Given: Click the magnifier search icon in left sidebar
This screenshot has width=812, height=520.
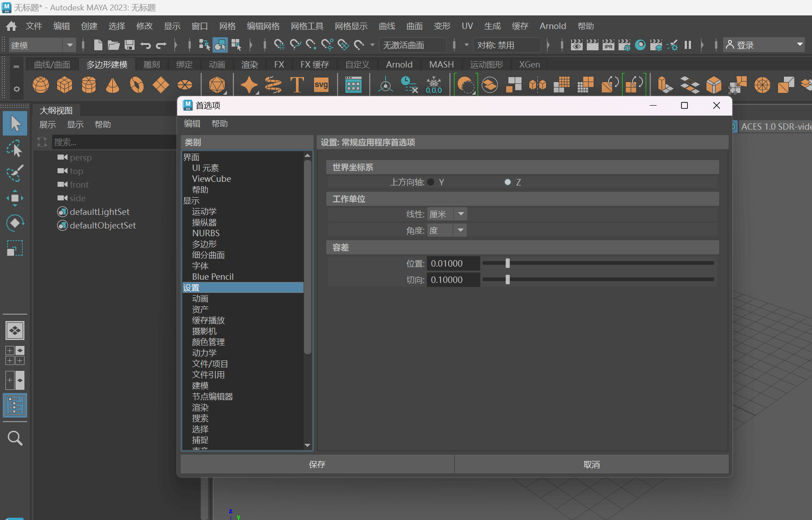Looking at the screenshot, I should coord(15,438).
